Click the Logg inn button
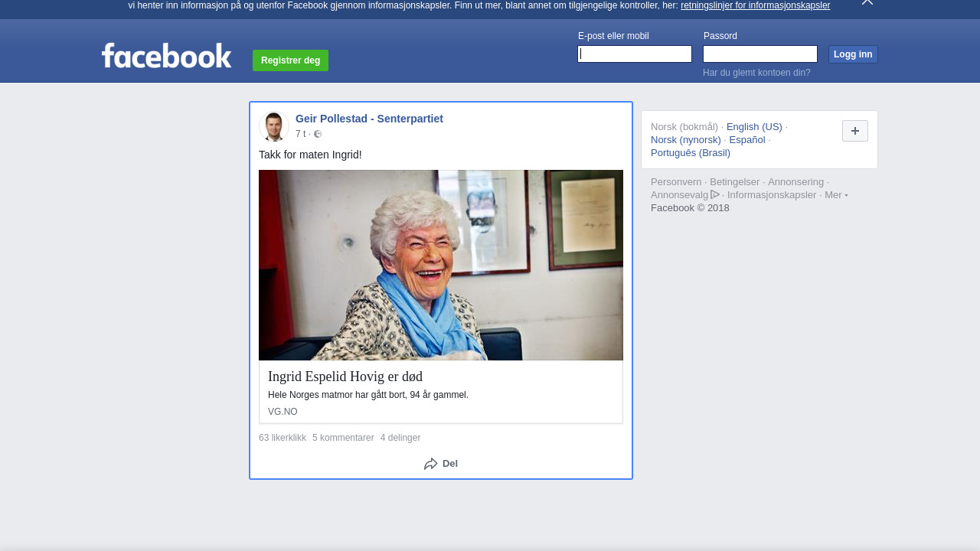 coord(853,54)
